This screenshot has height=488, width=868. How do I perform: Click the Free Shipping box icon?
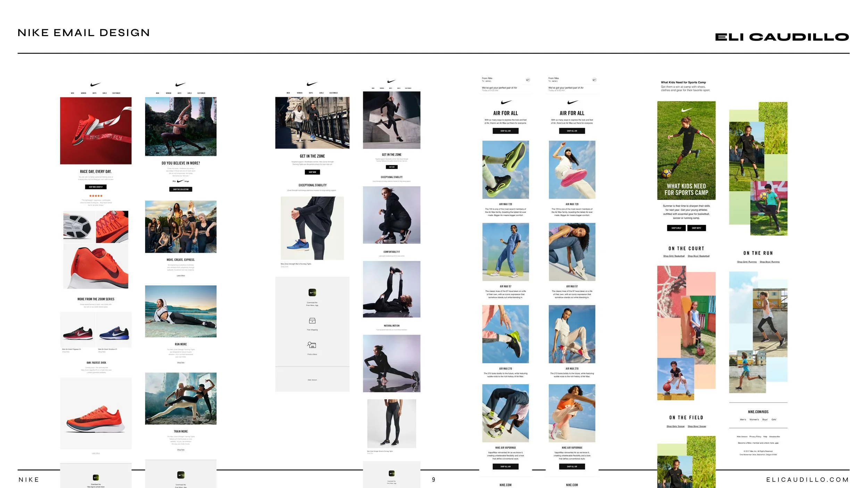click(312, 321)
